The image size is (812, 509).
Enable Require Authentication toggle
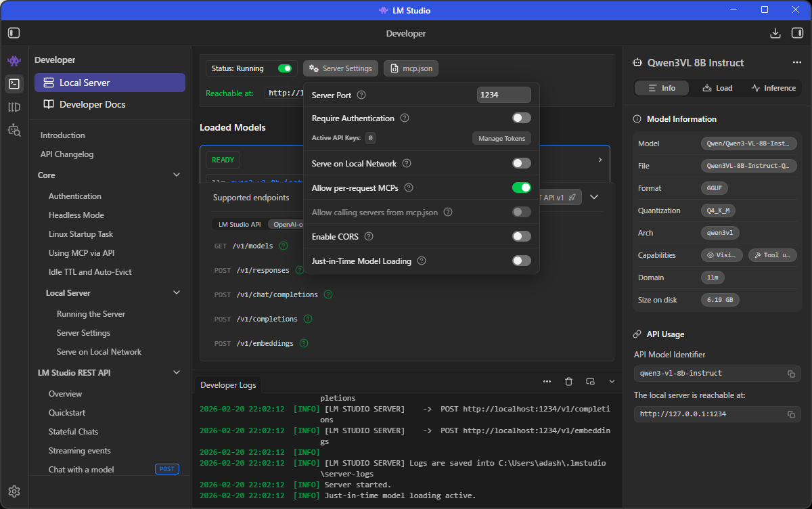[521, 118]
